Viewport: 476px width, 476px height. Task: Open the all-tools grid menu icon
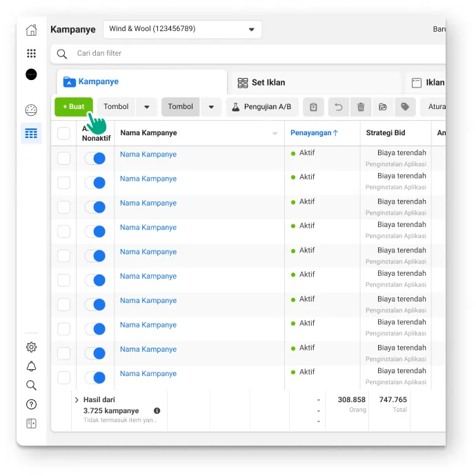pyautogui.click(x=31, y=53)
